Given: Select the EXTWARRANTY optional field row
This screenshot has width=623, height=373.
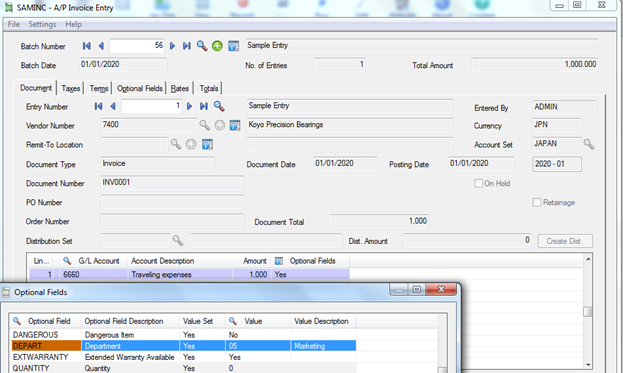Looking at the screenshot, I should click(x=183, y=357).
